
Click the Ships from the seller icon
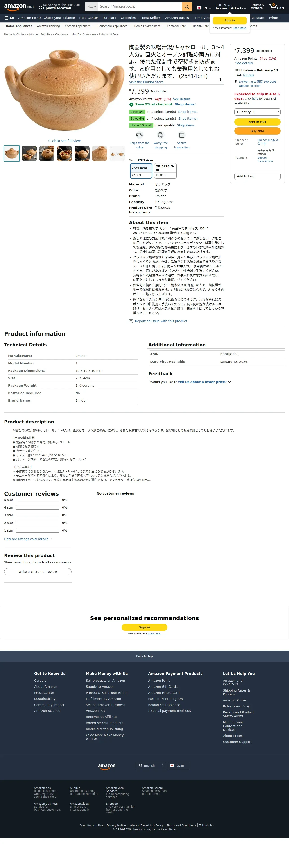point(140,135)
